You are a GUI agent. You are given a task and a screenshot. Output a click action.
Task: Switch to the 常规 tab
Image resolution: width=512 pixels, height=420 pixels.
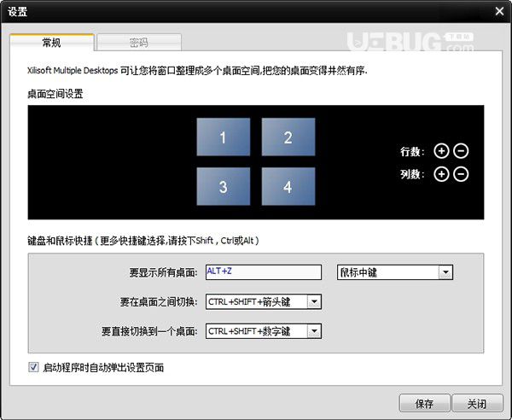pos(51,43)
